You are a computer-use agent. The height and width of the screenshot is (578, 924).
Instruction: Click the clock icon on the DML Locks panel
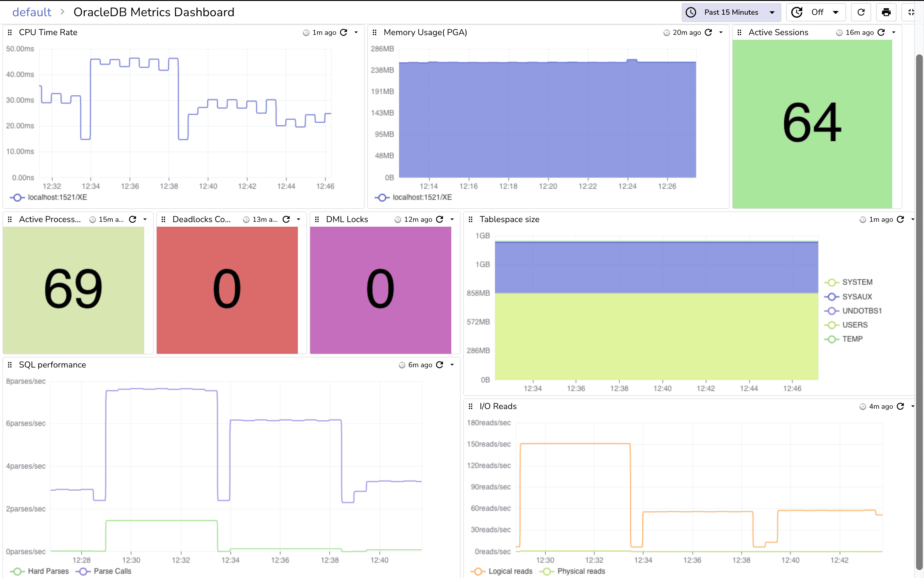[398, 219]
